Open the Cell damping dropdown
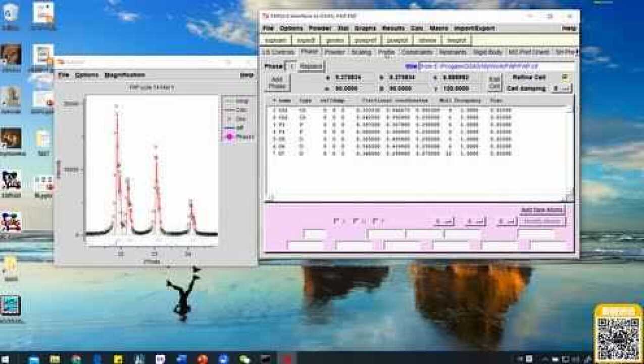The height and width of the screenshot is (364, 644). coord(561,88)
